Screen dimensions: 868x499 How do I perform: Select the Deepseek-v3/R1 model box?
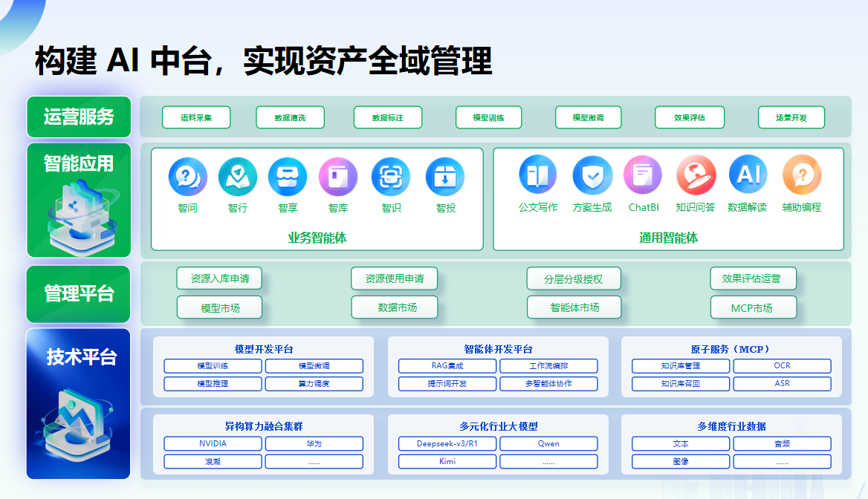click(x=447, y=443)
